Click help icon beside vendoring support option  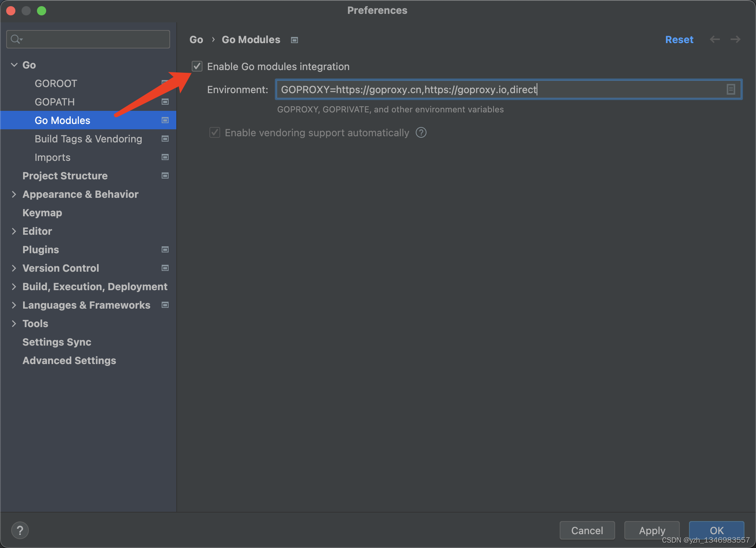[421, 133]
